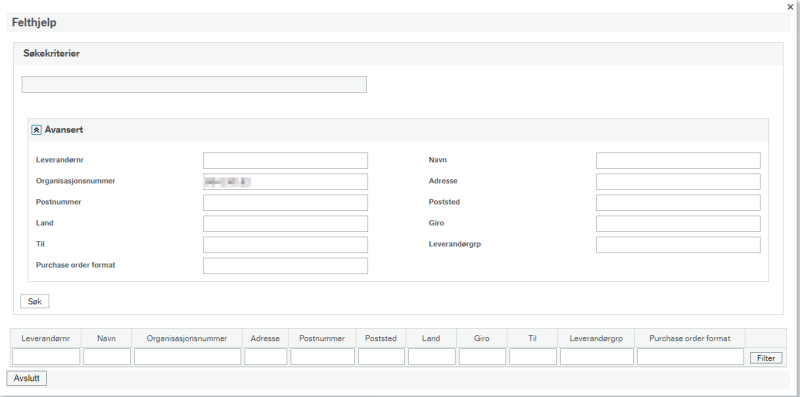The width and height of the screenshot is (800, 397).
Task: Sort by Purchase order format column header
Action: (690, 338)
